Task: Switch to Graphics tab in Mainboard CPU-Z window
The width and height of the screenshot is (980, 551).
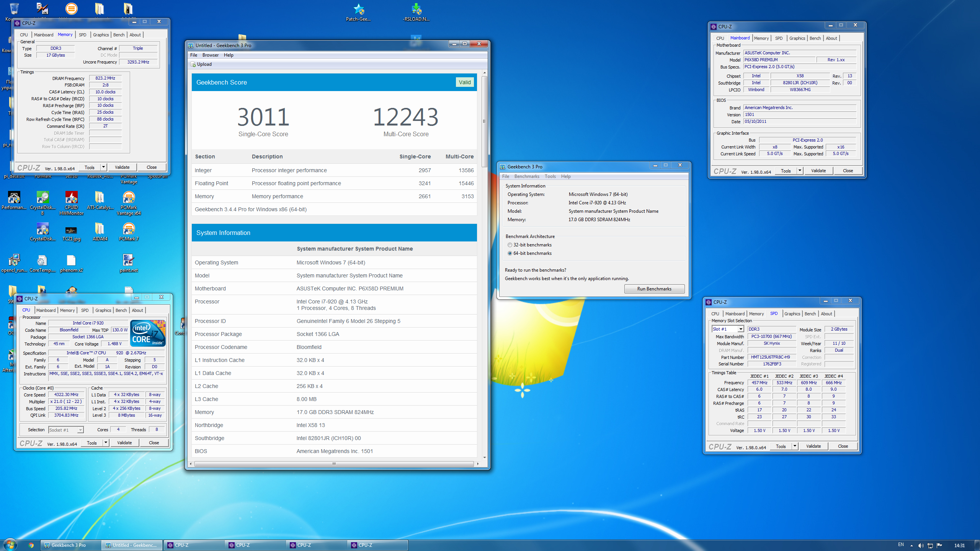Action: click(x=797, y=38)
